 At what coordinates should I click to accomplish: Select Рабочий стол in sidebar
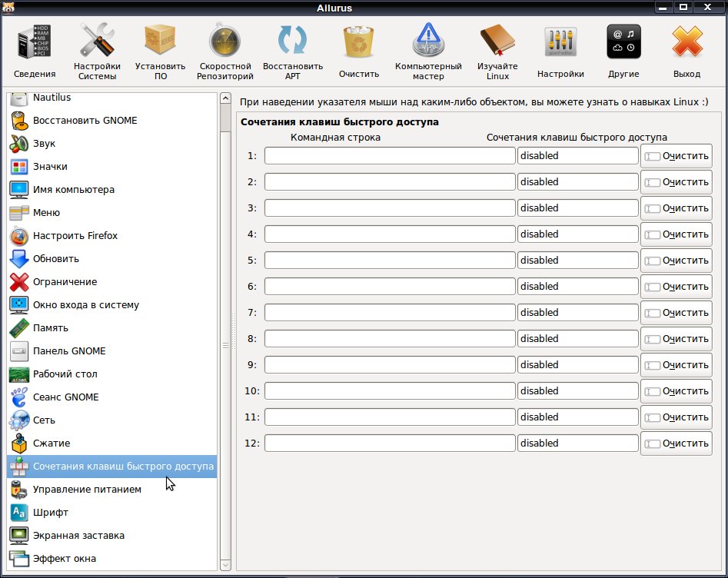tap(112, 374)
